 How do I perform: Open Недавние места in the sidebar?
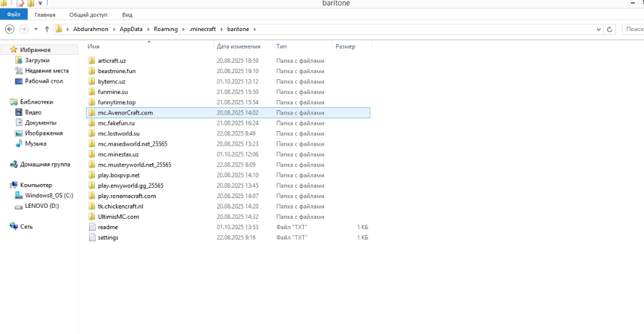(x=47, y=71)
